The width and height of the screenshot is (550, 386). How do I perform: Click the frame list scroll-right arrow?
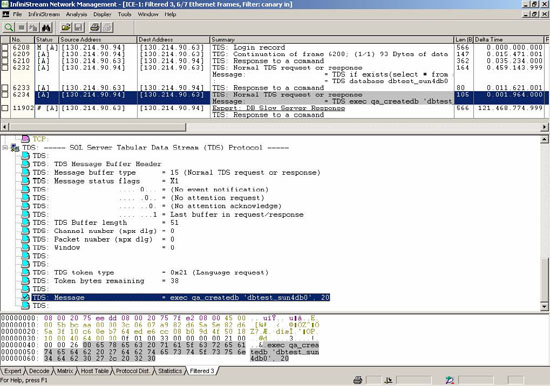(x=544, y=127)
